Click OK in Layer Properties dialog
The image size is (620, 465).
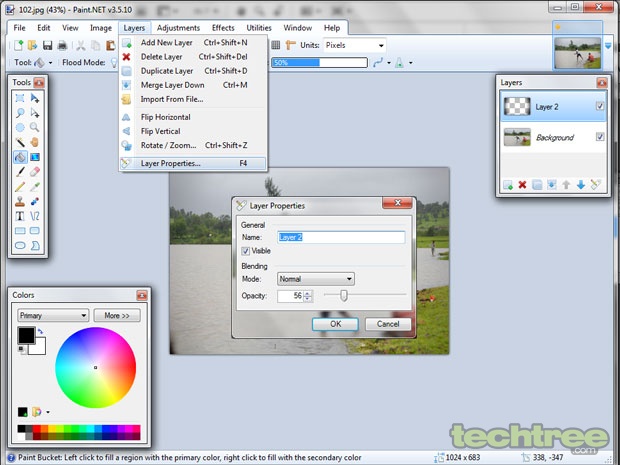[335, 324]
